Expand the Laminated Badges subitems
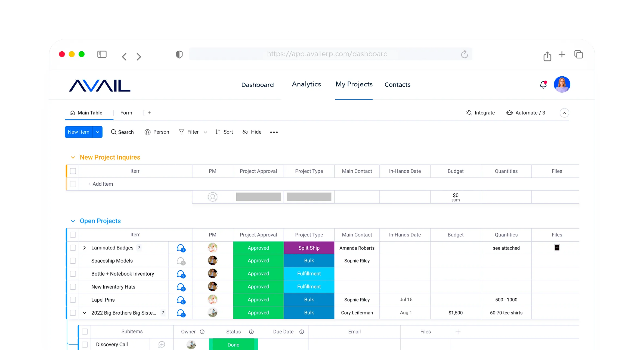The image size is (644, 350). (85, 248)
